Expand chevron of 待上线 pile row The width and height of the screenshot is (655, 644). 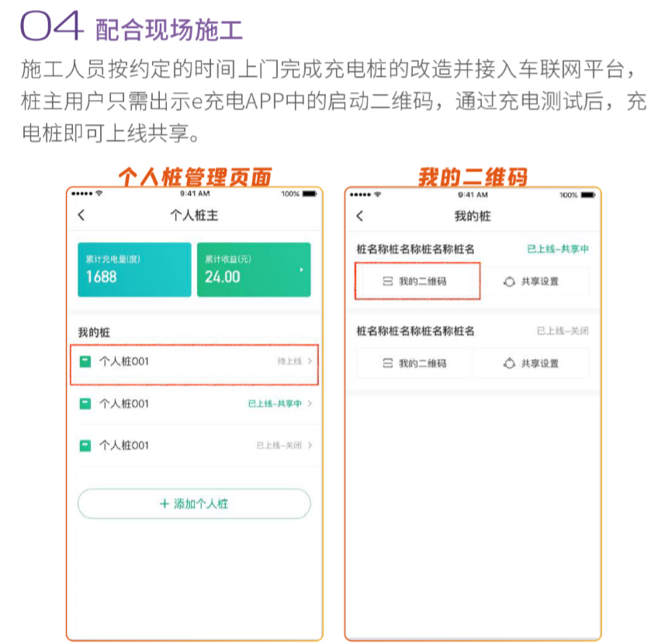tap(310, 362)
